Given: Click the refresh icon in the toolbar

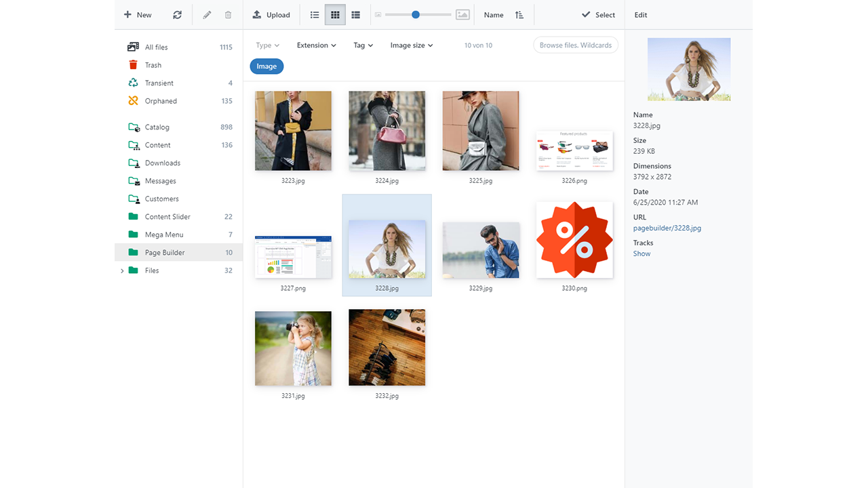Looking at the screenshot, I should [x=177, y=15].
